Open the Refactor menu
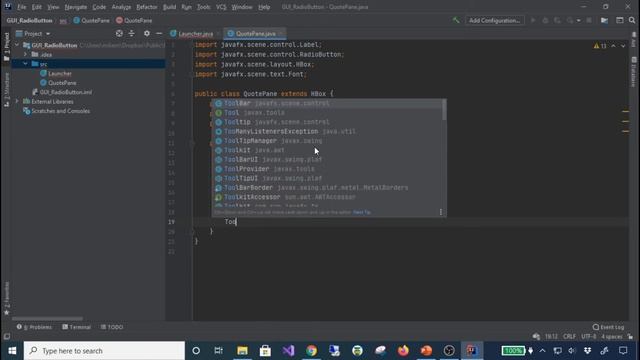Screen dimensions: 640x360 147,7
